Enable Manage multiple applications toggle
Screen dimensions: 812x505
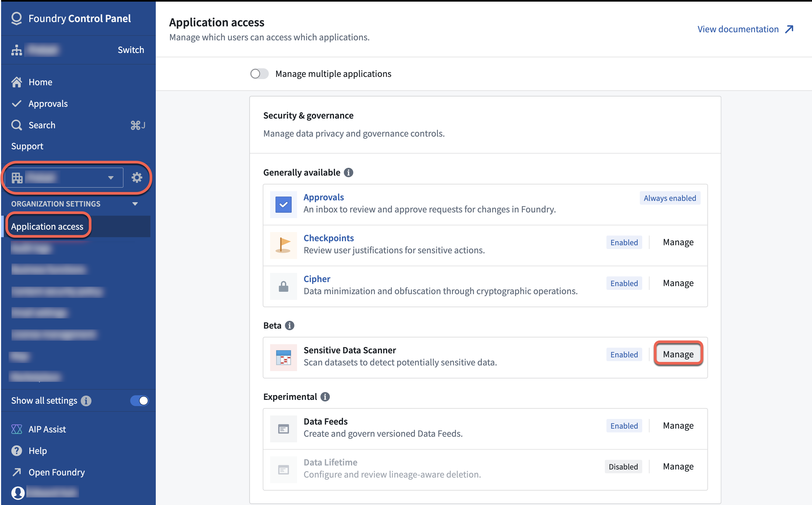(x=259, y=73)
